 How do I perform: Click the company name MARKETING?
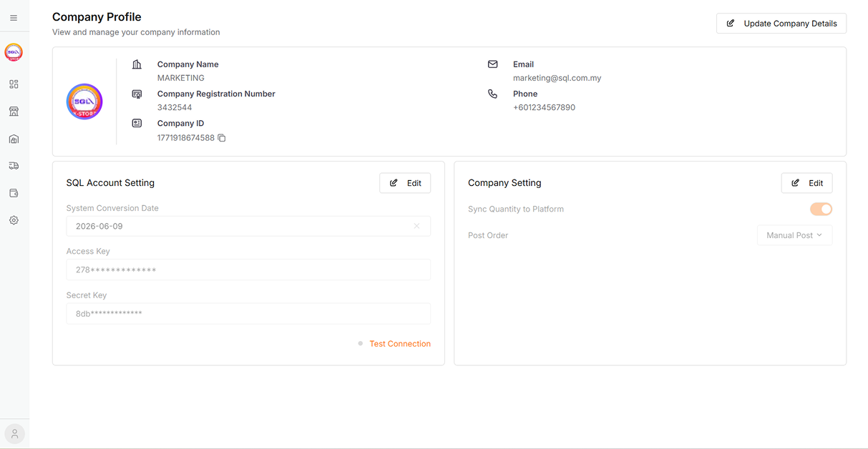pyautogui.click(x=181, y=78)
